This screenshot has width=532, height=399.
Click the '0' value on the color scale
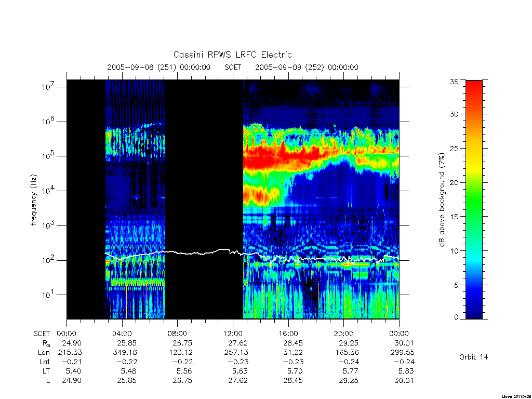click(x=456, y=317)
